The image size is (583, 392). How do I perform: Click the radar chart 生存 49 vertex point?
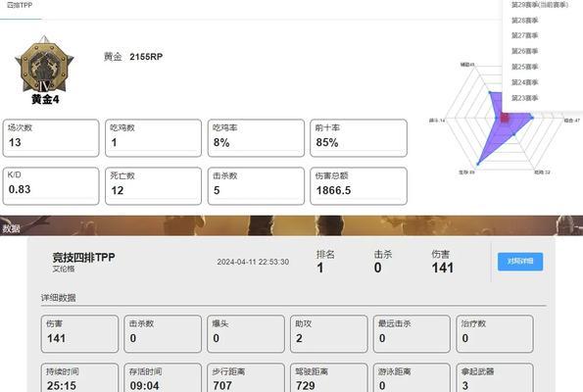(478, 164)
